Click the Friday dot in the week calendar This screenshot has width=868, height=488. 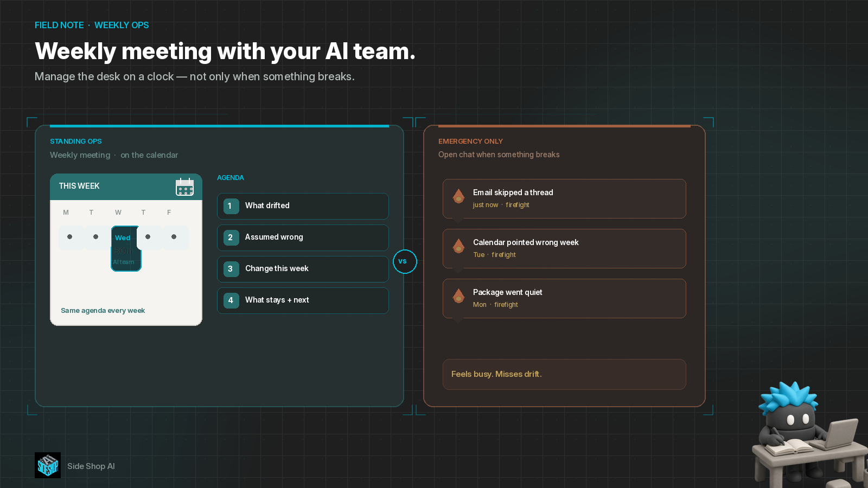(x=174, y=237)
